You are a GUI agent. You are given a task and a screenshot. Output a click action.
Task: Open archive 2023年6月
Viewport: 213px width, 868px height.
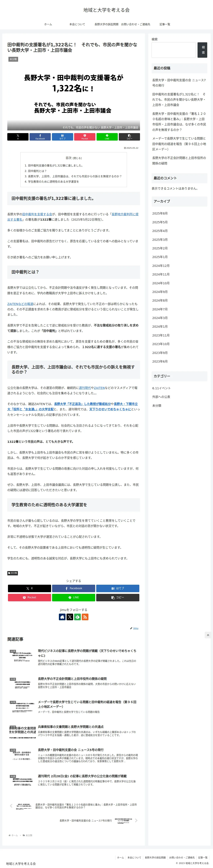pyautogui.click(x=160, y=361)
